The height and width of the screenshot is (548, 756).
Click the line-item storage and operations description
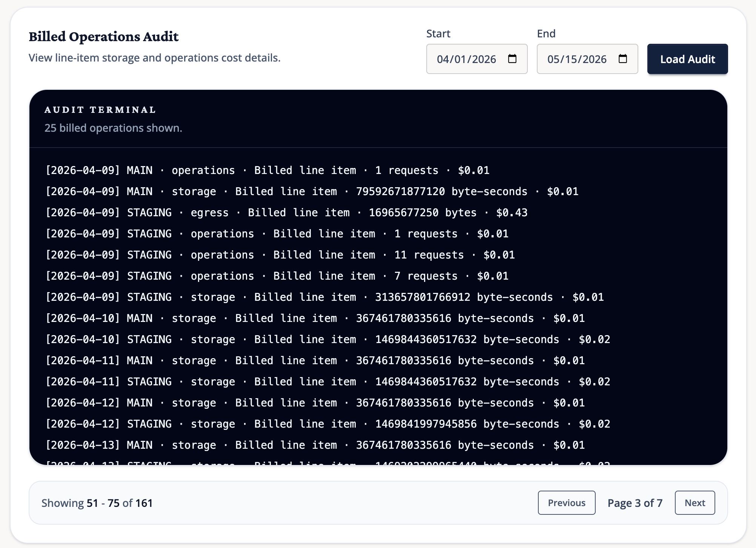(x=155, y=58)
